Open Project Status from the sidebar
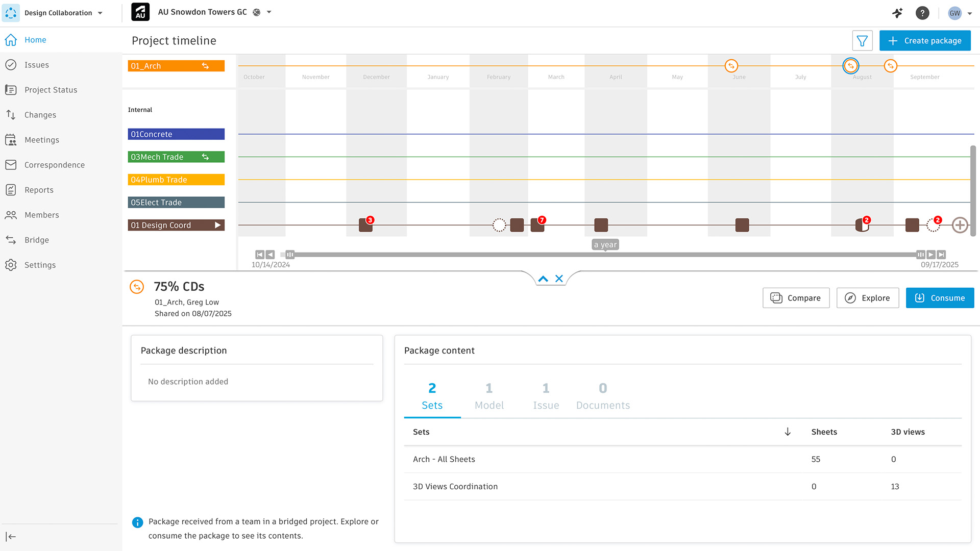This screenshot has width=980, height=551. [51, 90]
